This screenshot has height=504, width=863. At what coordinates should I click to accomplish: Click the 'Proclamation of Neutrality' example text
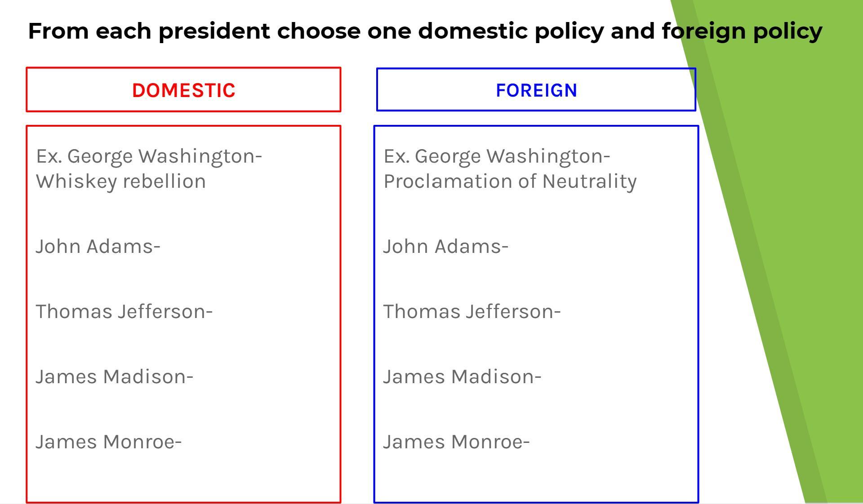click(x=510, y=181)
